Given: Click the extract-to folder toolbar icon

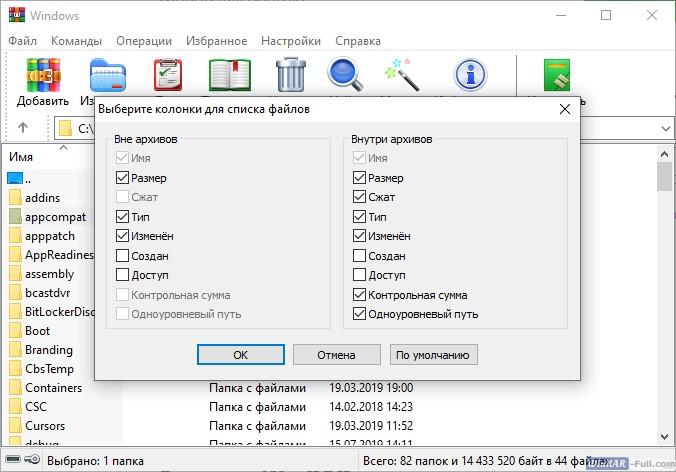Looking at the screenshot, I should tap(108, 75).
